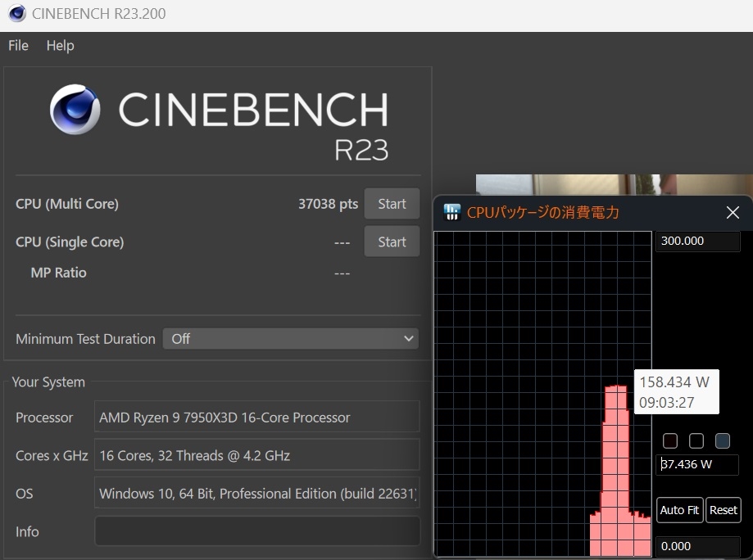
Task: Start the CPU Single Core test
Action: coord(392,242)
